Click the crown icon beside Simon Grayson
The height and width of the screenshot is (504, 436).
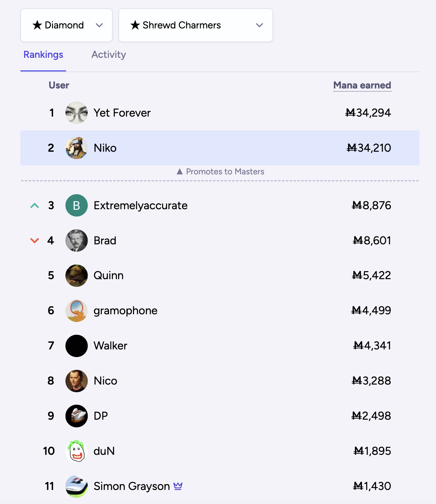tap(178, 486)
